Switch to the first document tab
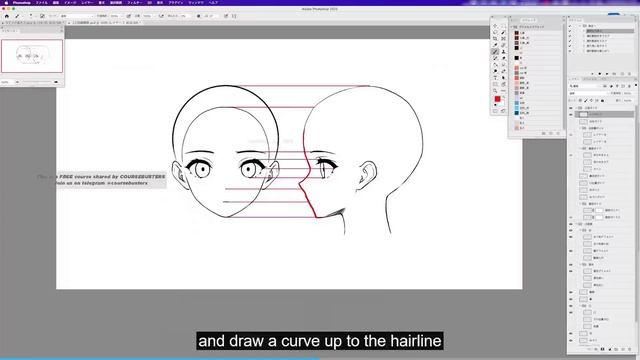The width and height of the screenshot is (640, 360). pyautogui.click(x=33, y=23)
